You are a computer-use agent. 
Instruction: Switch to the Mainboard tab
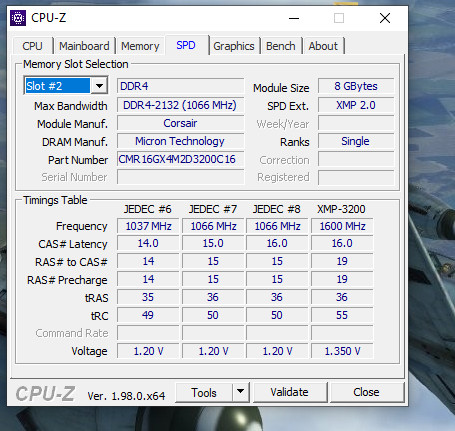click(x=84, y=46)
